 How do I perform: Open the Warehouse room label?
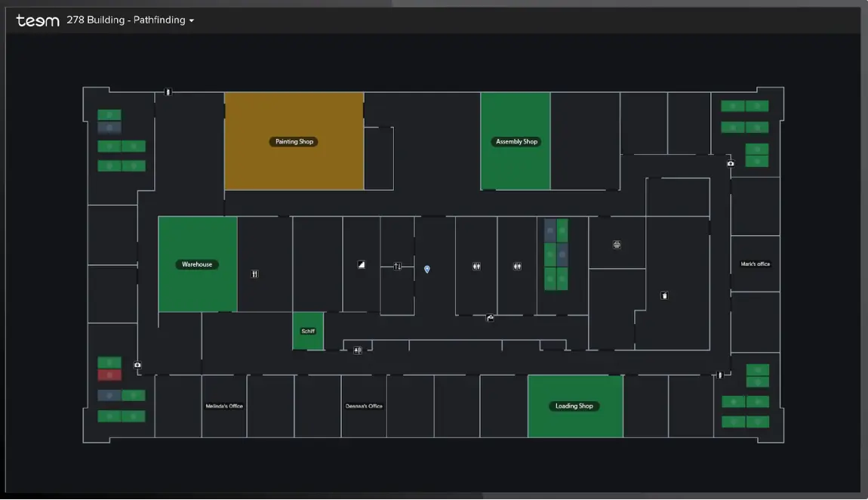pos(197,264)
